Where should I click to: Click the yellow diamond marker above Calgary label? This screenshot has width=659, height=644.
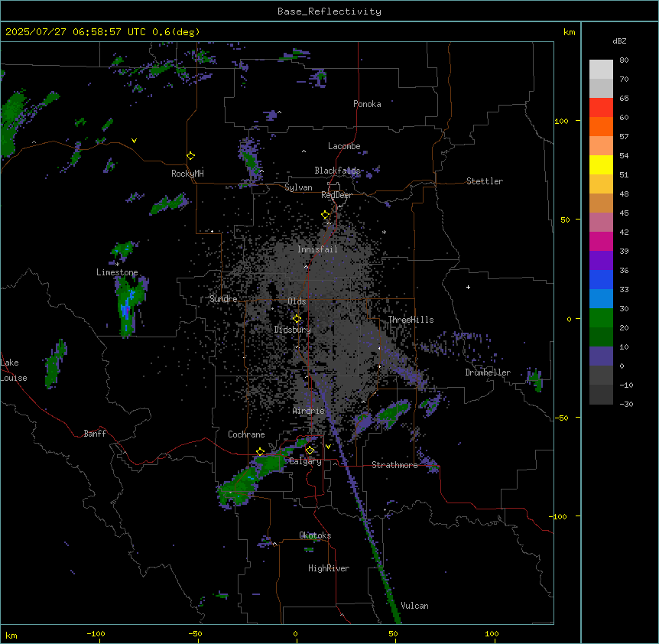coord(310,450)
